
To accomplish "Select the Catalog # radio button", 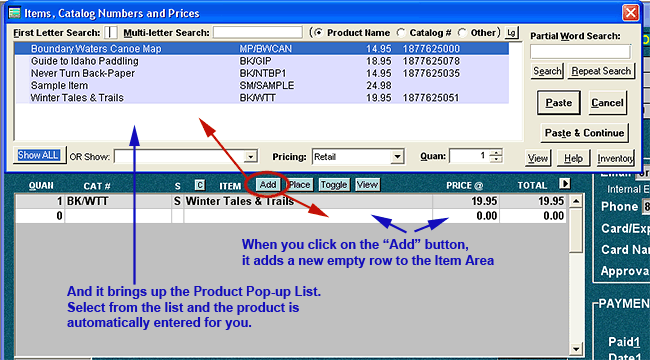I will pos(401,33).
